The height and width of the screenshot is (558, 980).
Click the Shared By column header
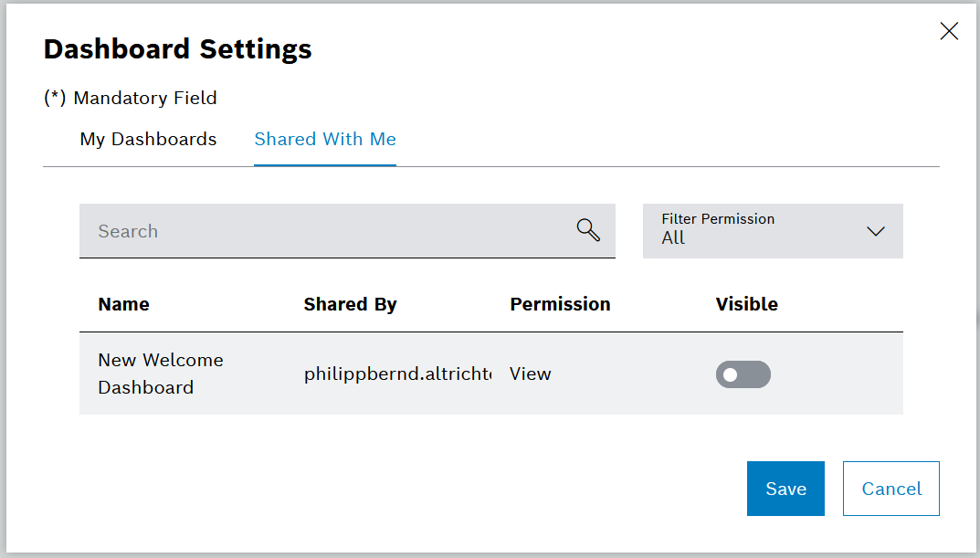click(351, 304)
